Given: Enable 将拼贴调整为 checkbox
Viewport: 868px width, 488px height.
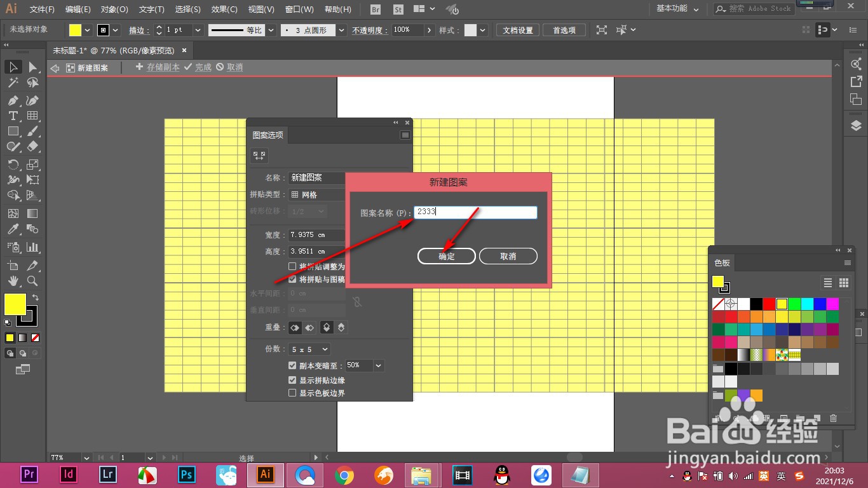Looking at the screenshot, I should pos(292,266).
